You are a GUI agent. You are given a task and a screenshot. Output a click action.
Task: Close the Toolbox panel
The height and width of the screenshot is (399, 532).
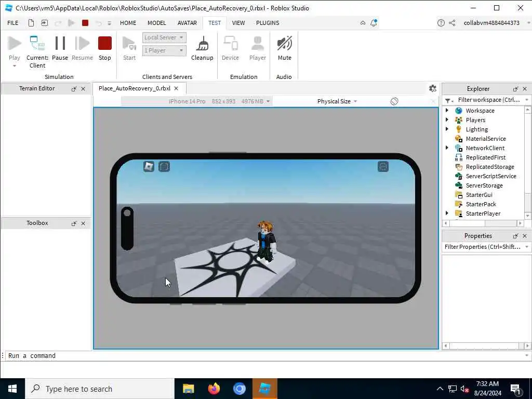tap(83, 223)
